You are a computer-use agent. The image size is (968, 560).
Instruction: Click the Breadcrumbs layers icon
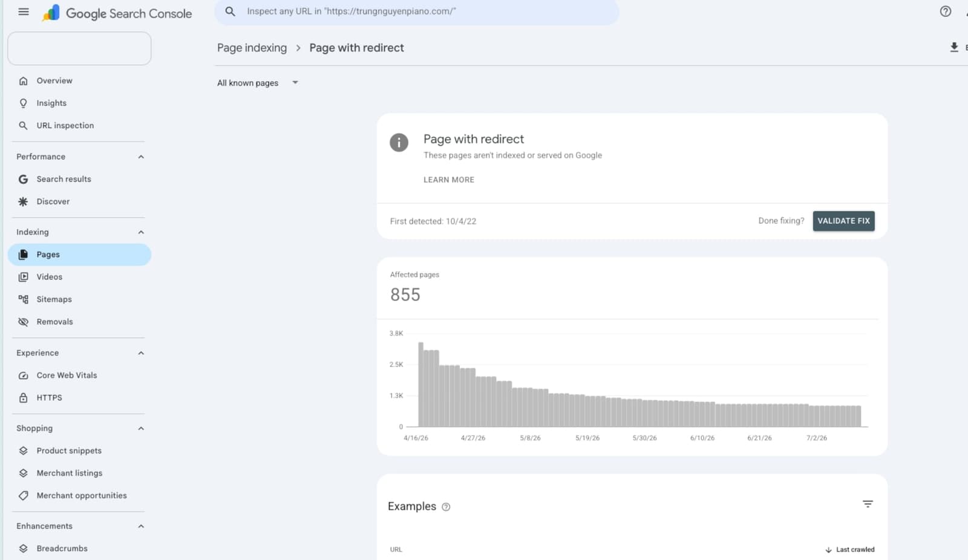23,549
